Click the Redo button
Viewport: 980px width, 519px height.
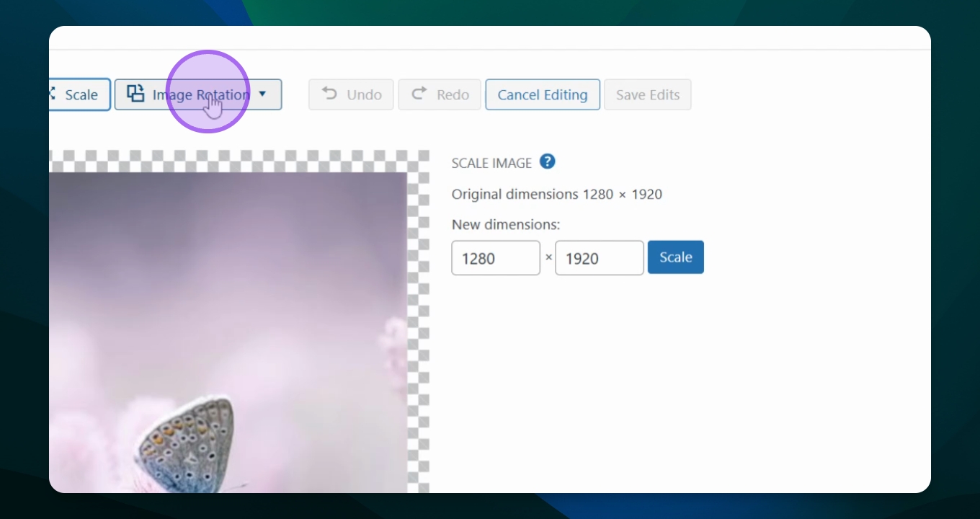[440, 94]
